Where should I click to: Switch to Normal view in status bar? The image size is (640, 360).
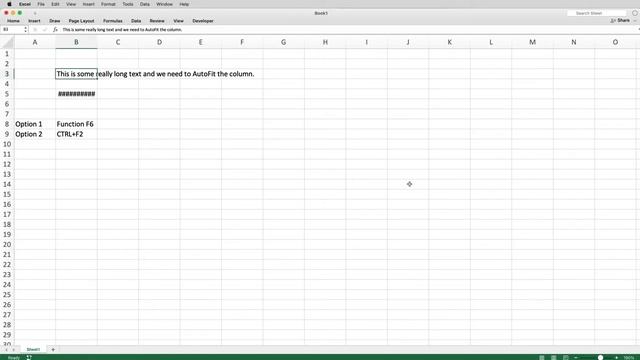(542, 358)
